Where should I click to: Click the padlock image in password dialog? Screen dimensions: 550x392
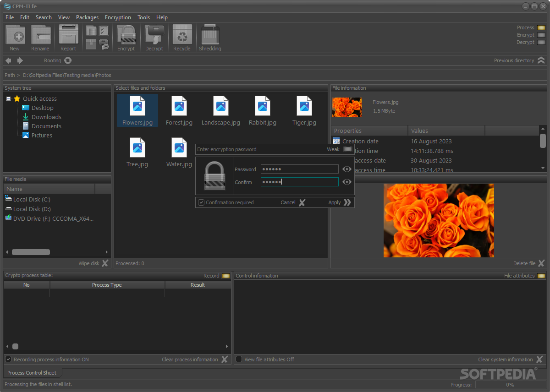(214, 176)
